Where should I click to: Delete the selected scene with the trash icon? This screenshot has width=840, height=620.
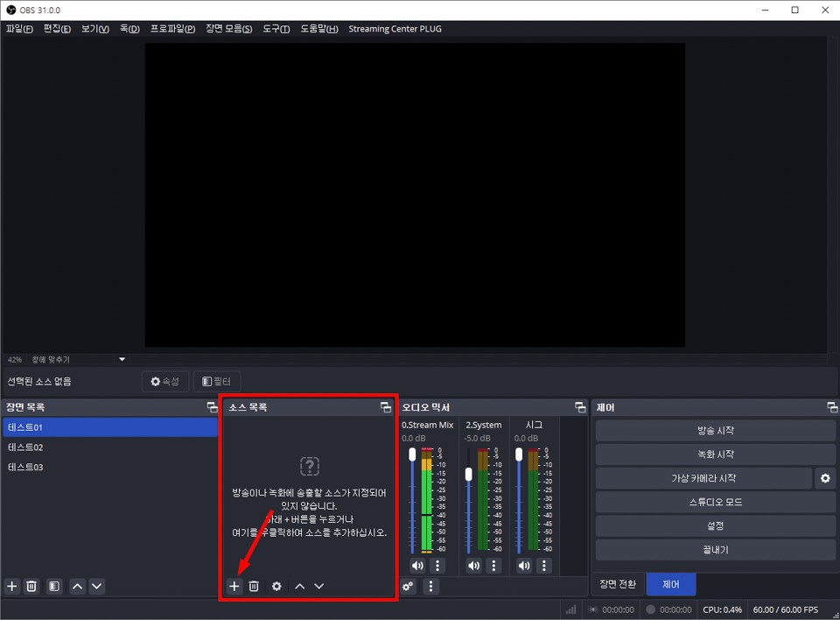coord(31,586)
